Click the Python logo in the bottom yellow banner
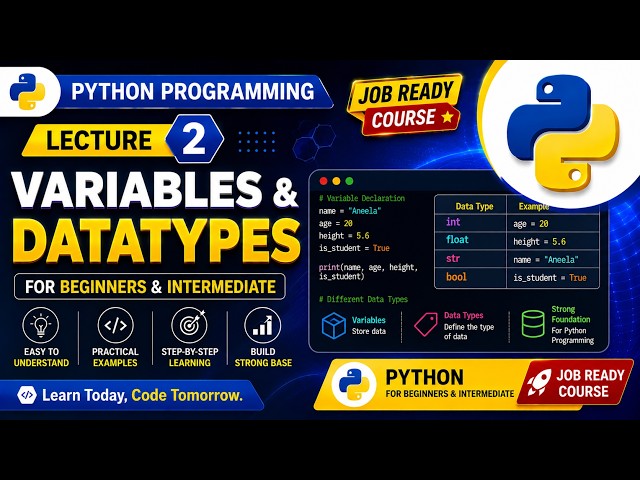 (353, 384)
